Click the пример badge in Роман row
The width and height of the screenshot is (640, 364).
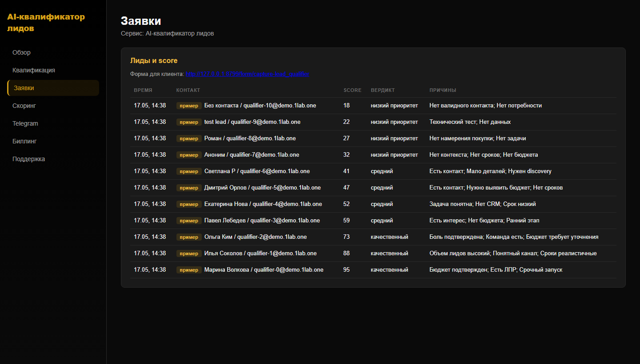click(189, 138)
